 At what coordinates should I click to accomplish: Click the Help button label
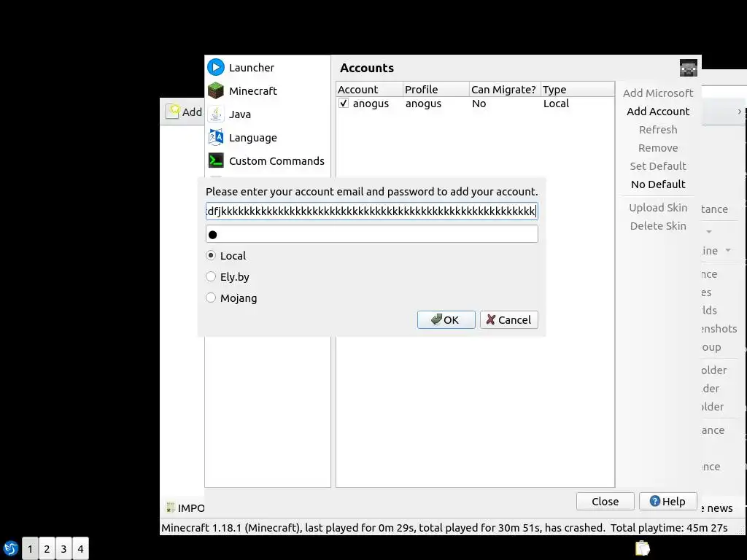(673, 502)
